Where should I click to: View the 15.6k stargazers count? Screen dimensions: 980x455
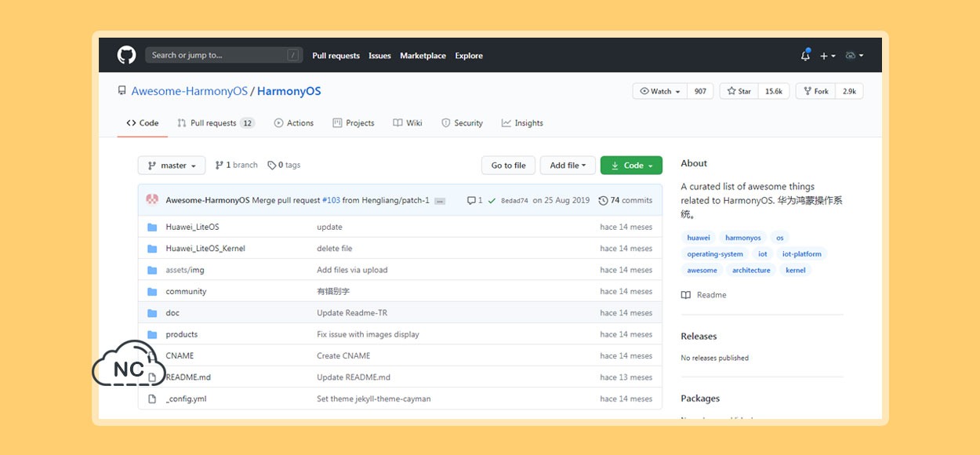pyautogui.click(x=774, y=91)
